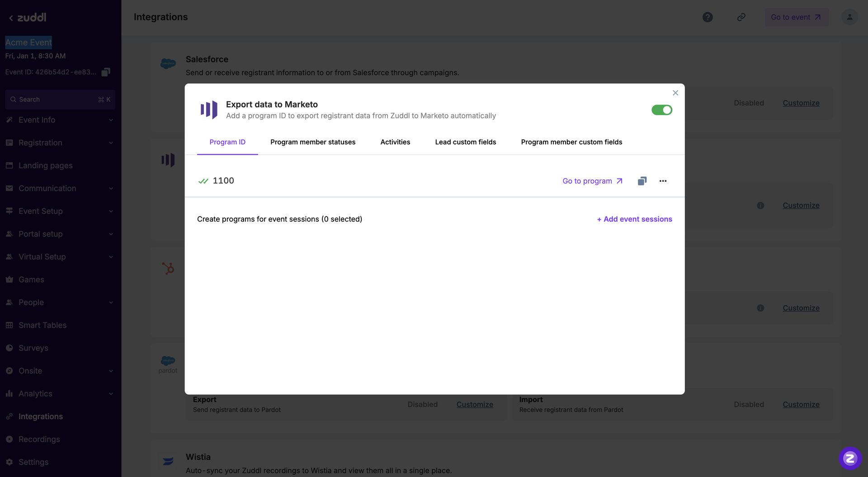Open Smart Tables in the sidebar
This screenshot has height=477, width=868.
point(42,325)
